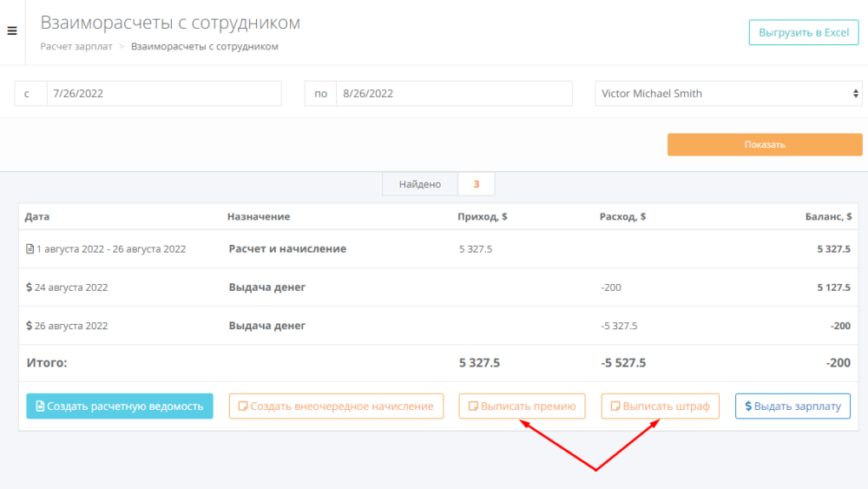Click dollar icon on Выдать зарплату button

click(748, 406)
